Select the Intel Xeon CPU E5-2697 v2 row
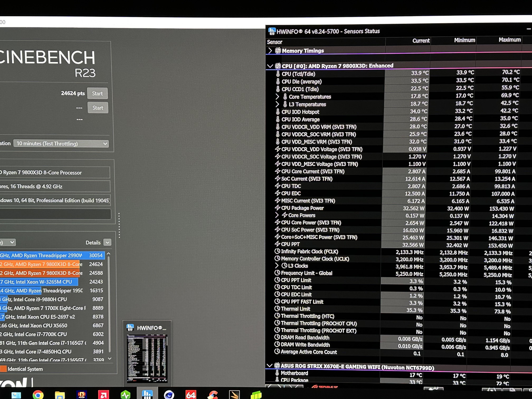The width and height of the screenshot is (532, 399). pyautogui.click(x=52, y=317)
